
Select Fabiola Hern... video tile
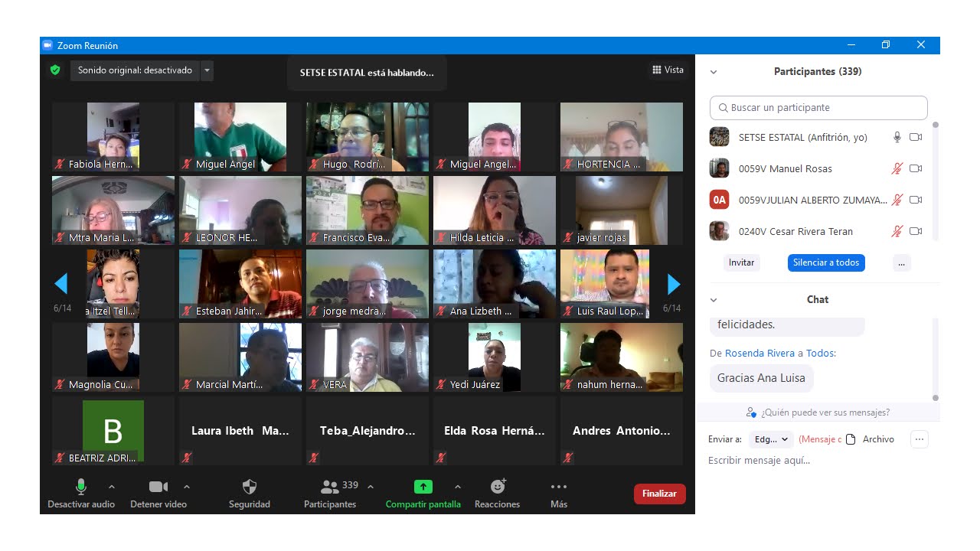point(113,137)
